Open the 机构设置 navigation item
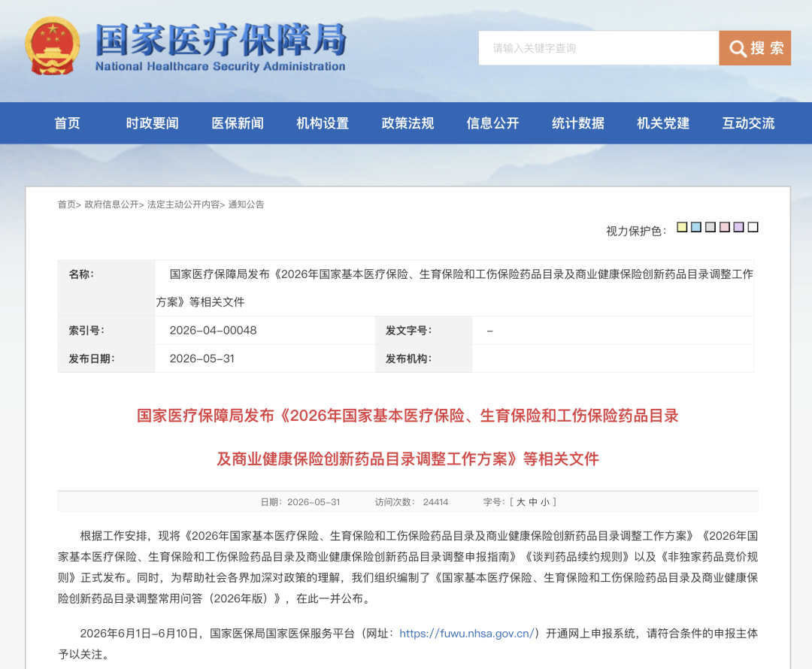The width and height of the screenshot is (812, 669). (x=323, y=123)
